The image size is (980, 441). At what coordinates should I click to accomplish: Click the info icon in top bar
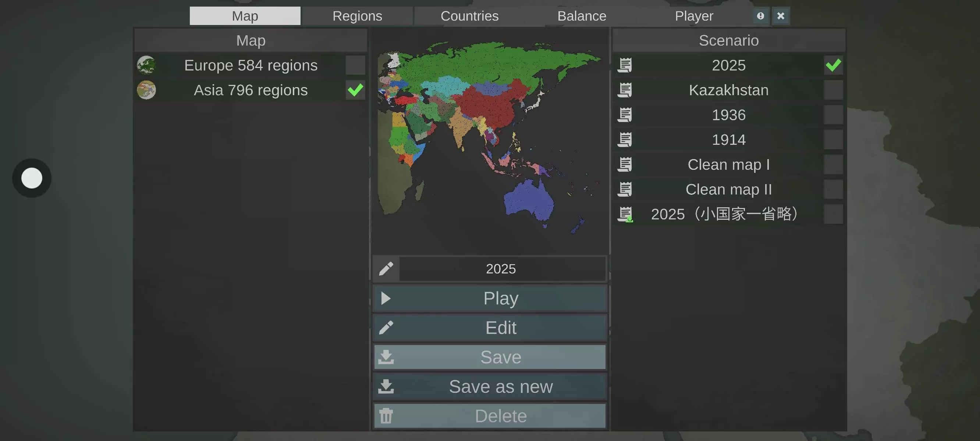[760, 16]
